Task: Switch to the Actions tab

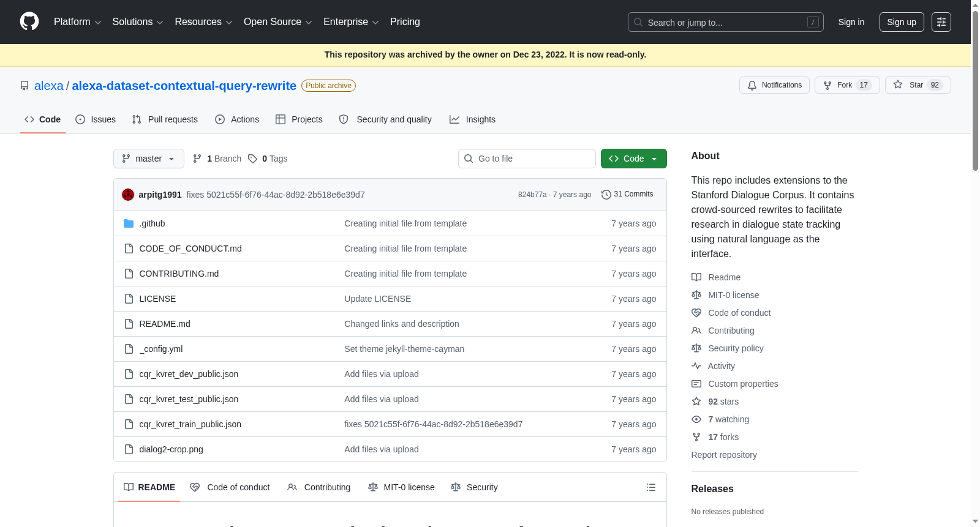Action: (x=237, y=119)
